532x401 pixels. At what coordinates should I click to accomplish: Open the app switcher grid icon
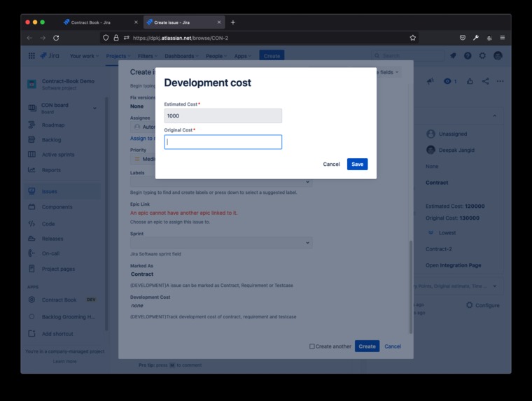[x=31, y=56]
